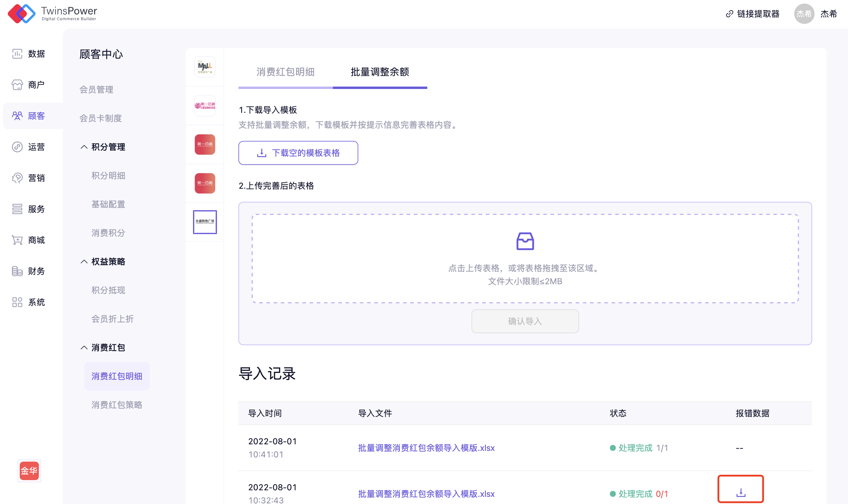Select the City Mall logo thumbnail

205,67
